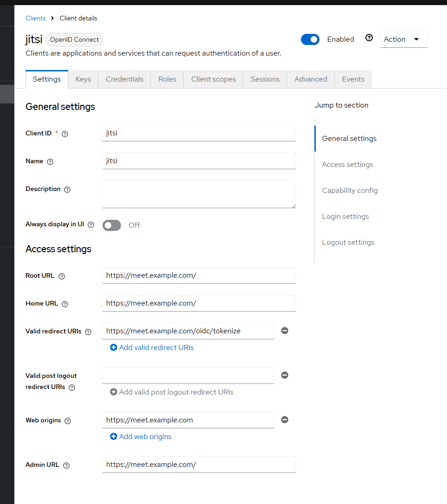The image size is (447, 504).
Task: Open help icon next to Client ID
Action: pyautogui.click(x=65, y=134)
